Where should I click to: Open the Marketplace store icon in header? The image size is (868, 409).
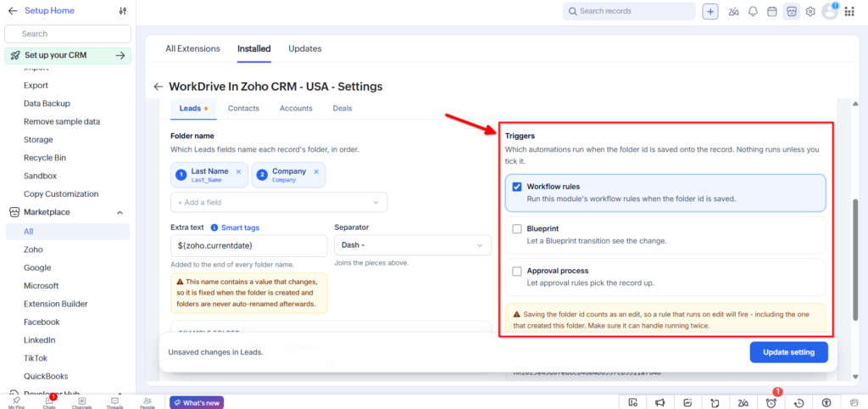[x=792, y=12]
